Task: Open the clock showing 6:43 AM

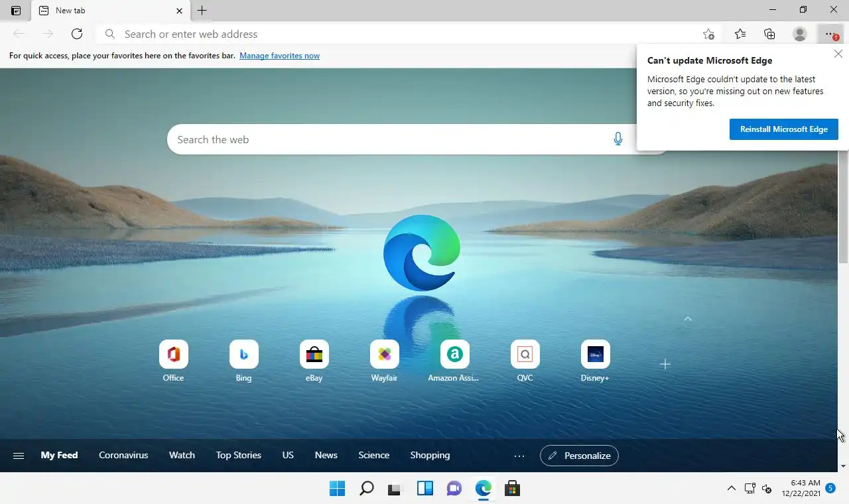Action: click(x=801, y=488)
